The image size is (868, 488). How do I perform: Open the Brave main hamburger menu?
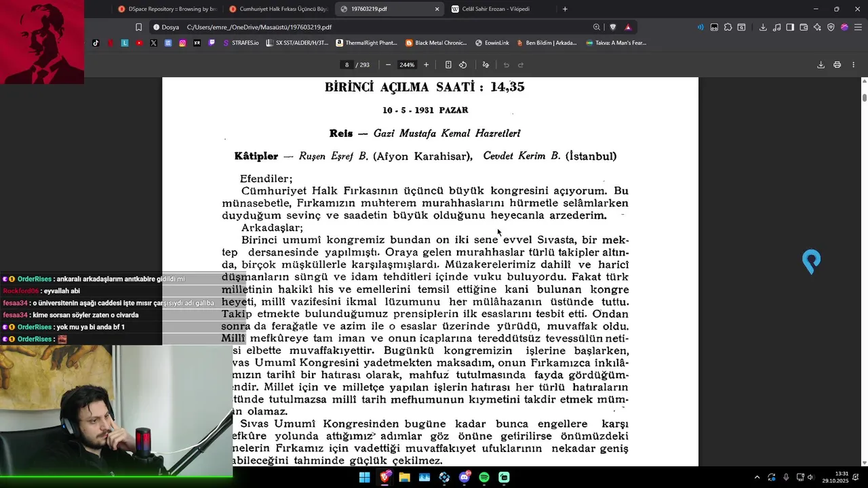coord(858,27)
